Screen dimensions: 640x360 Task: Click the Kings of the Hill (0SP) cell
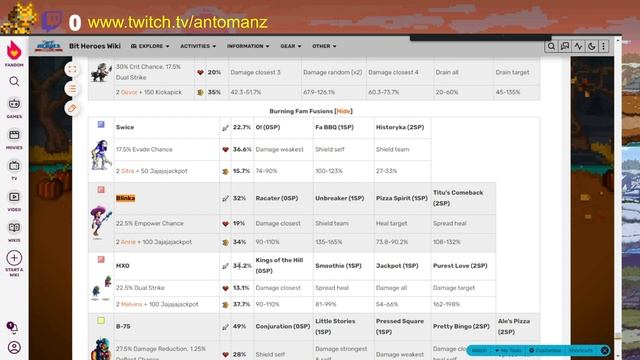(x=283, y=266)
